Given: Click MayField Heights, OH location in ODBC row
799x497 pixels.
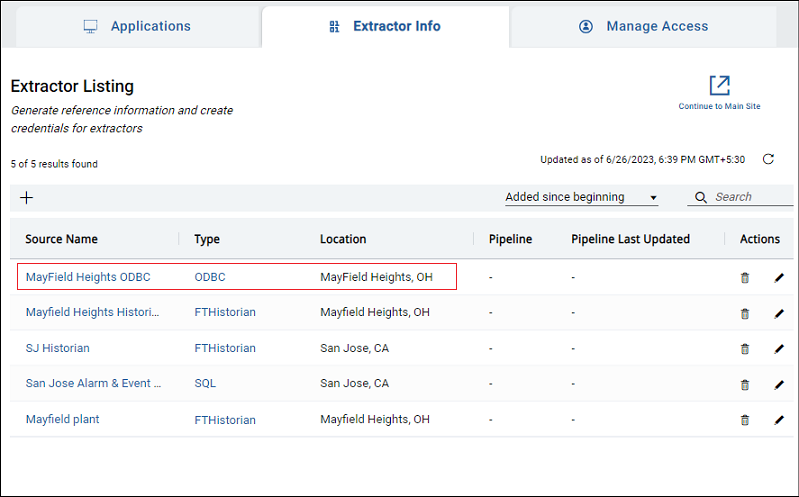Looking at the screenshot, I should (376, 277).
